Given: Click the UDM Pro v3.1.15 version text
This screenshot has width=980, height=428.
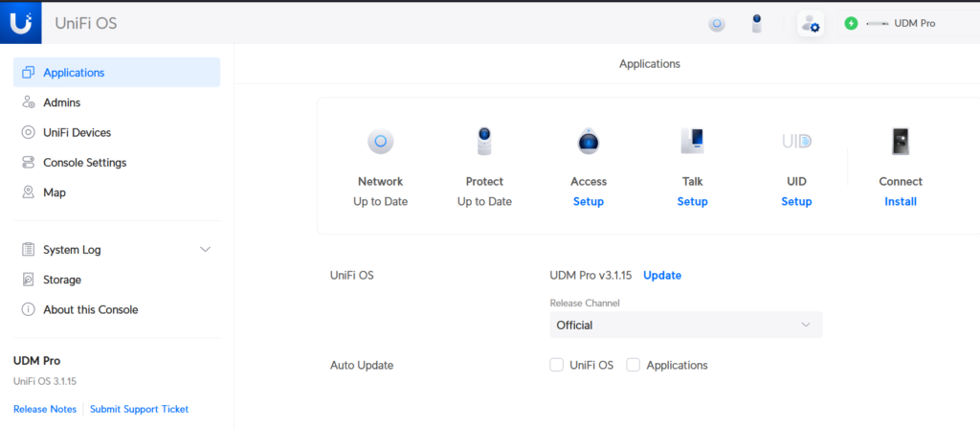Looking at the screenshot, I should [x=590, y=275].
